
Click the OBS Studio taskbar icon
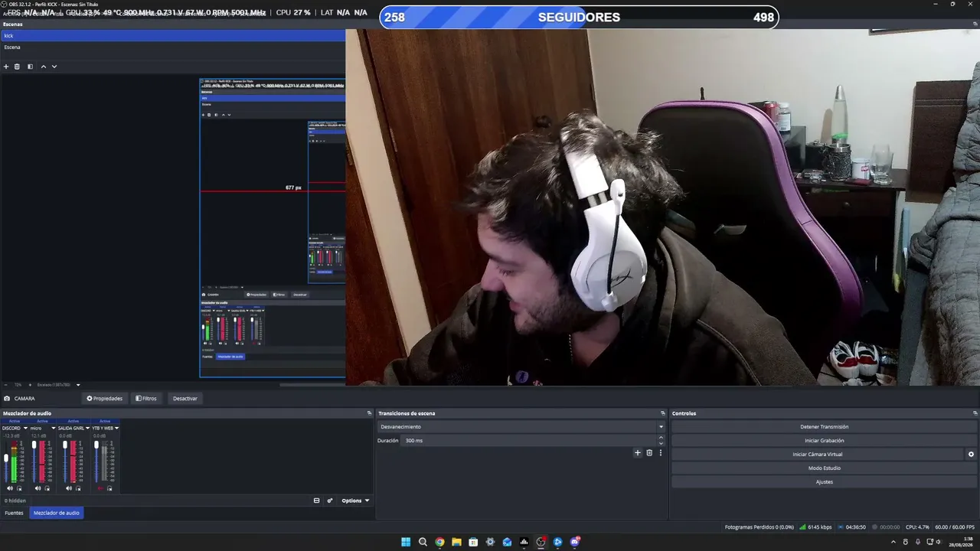[541, 542]
